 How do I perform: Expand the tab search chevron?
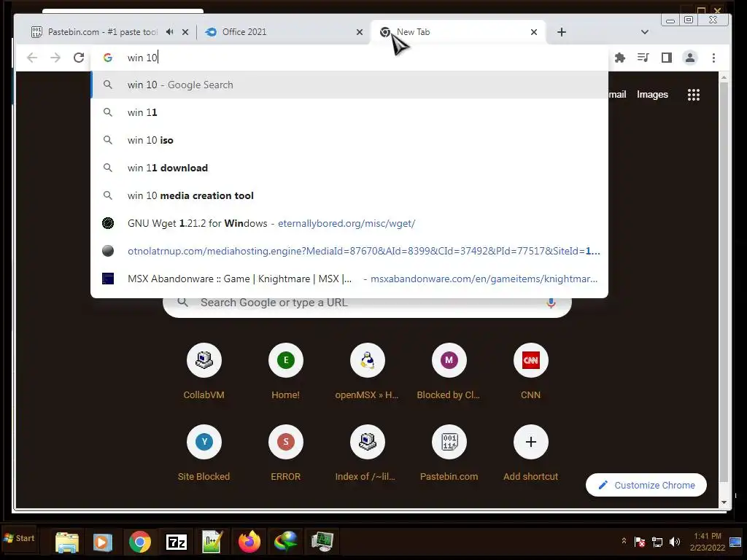point(645,32)
